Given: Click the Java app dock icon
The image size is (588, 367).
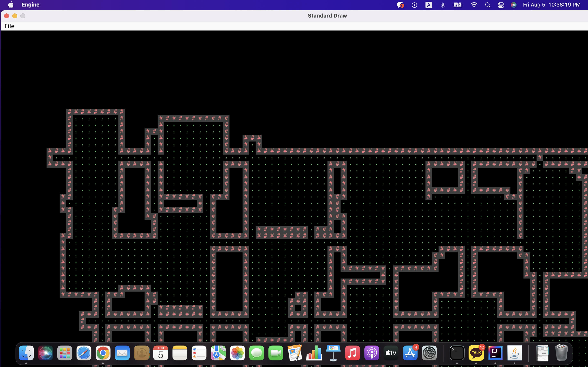Looking at the screenshot, I should coord(514,353).
